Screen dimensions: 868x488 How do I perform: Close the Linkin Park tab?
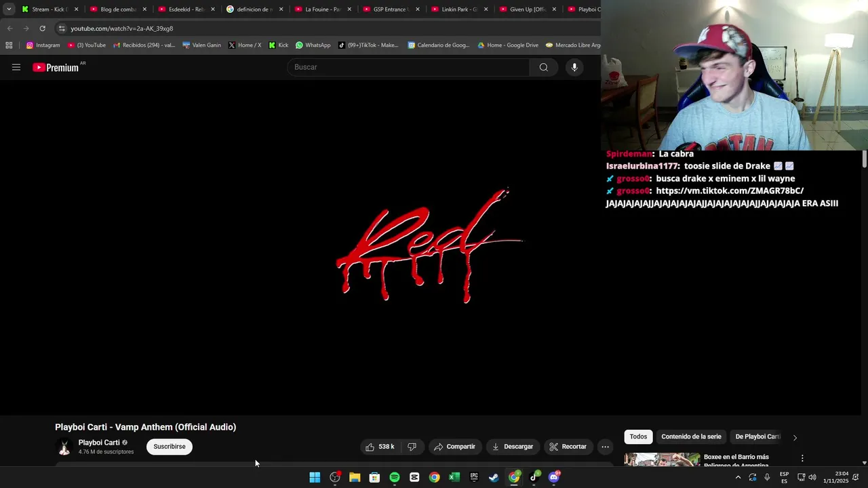pos(486,9)
